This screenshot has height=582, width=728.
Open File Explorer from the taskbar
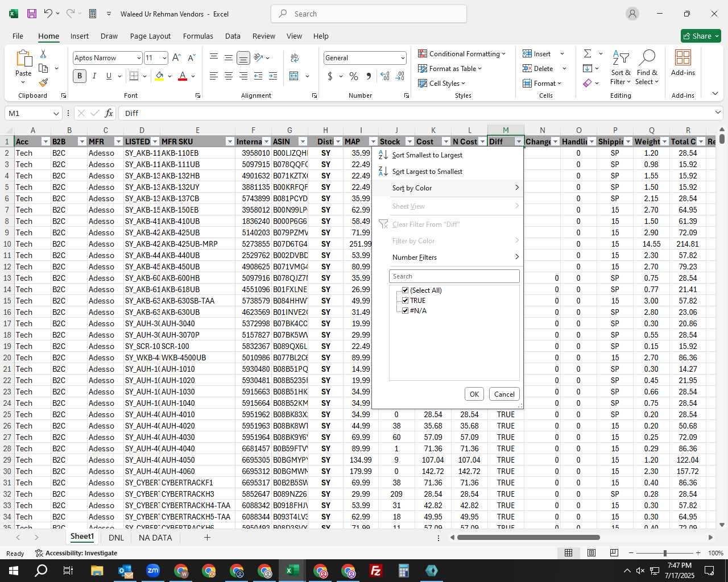[97, 571]
